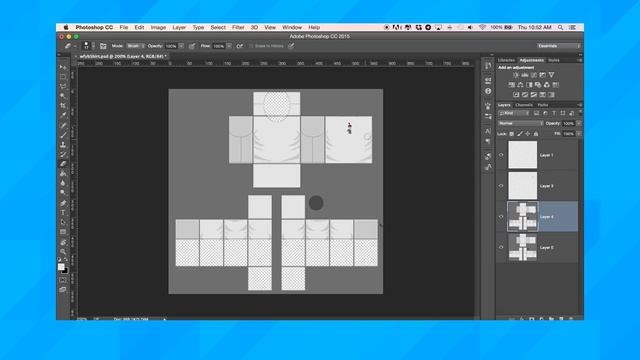
Task: Enable the Erase to History checkbox
Action: point(251,46)
